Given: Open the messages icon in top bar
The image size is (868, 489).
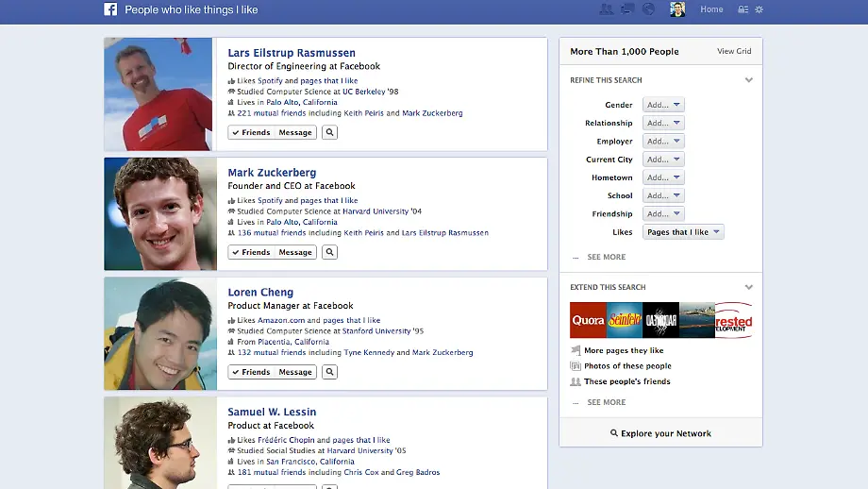Looking at the screenshot, I should coord(627,9).
